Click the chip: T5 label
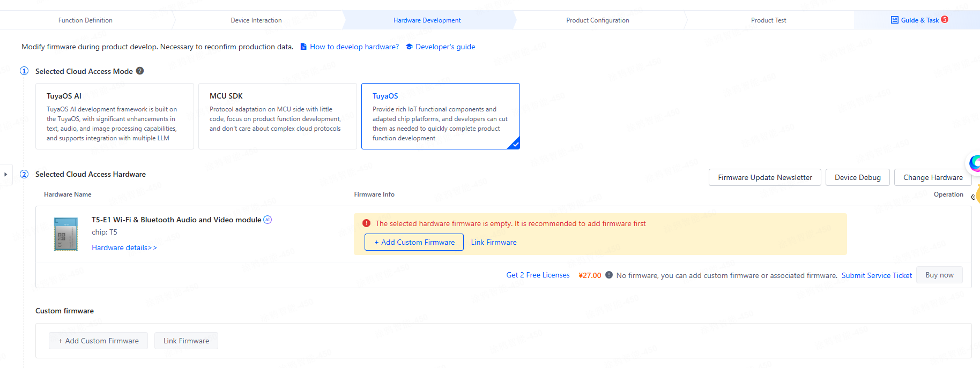This screenshot has height=368, width=980. coord(105,232)
